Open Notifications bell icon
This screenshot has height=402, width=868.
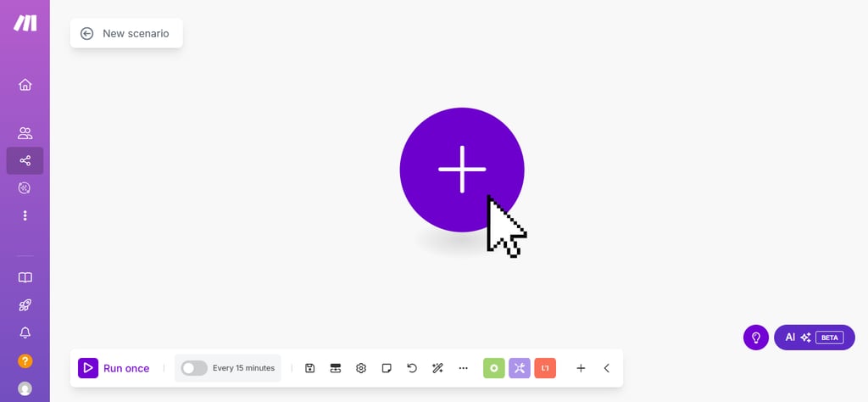(x=25, y=332)
